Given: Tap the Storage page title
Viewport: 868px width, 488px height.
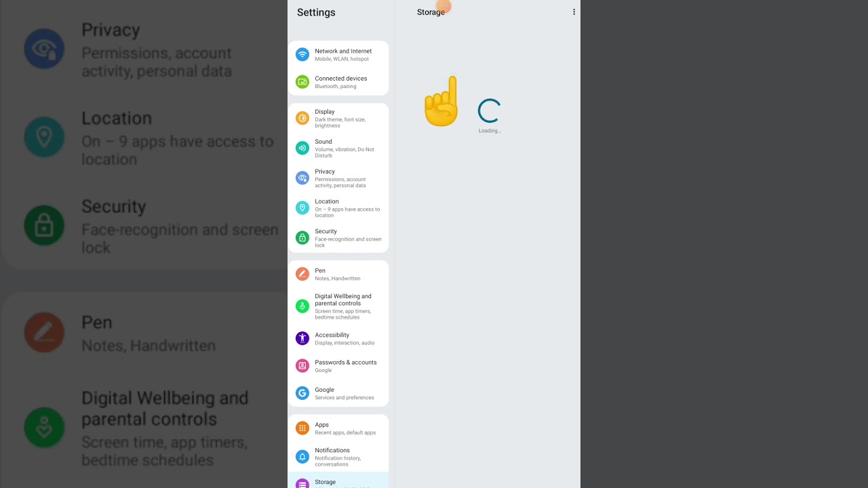Looking at the screenshot, I should point(431,12).
